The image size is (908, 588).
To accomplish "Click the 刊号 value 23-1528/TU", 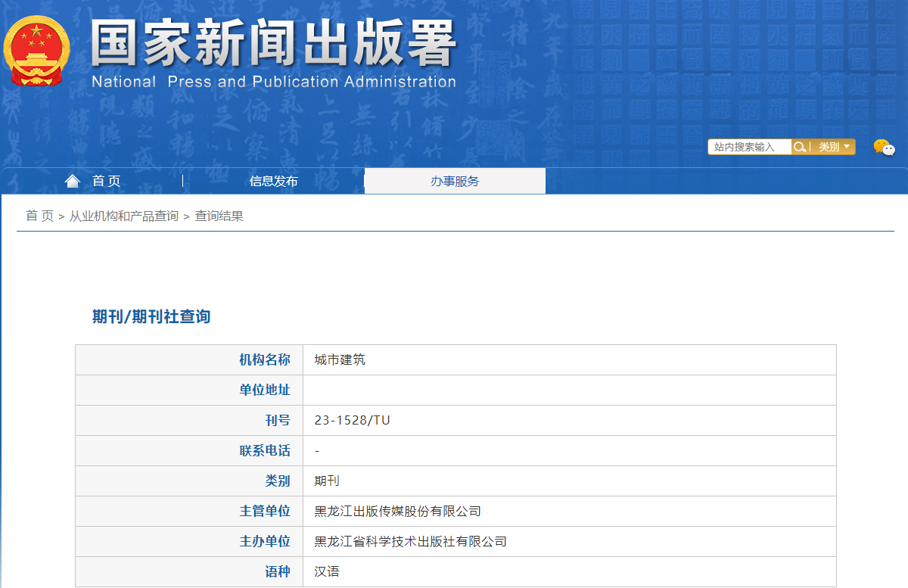I will click(x=352, y=420).
